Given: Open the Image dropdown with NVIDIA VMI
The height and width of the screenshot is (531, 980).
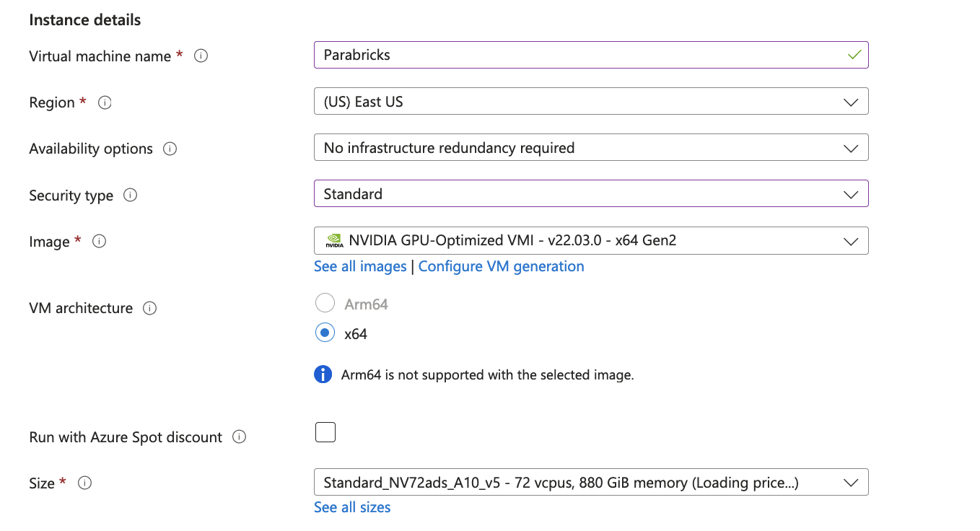Looking at the screenshot, I should [x=590, y=241].
